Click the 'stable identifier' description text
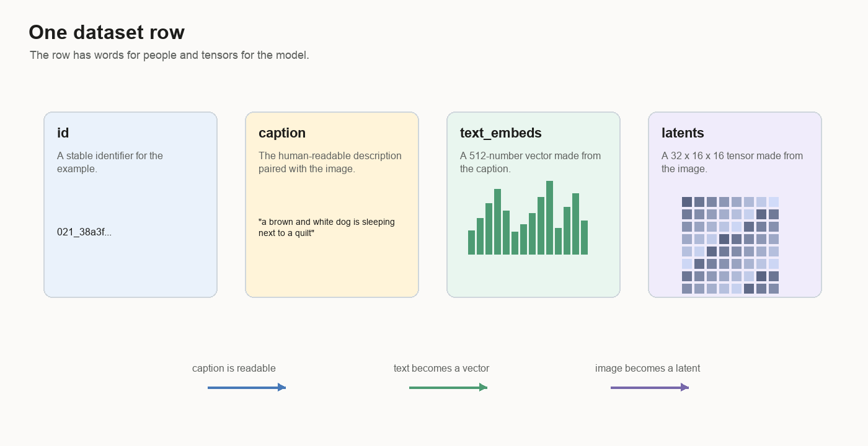 (x=110, y=162)
